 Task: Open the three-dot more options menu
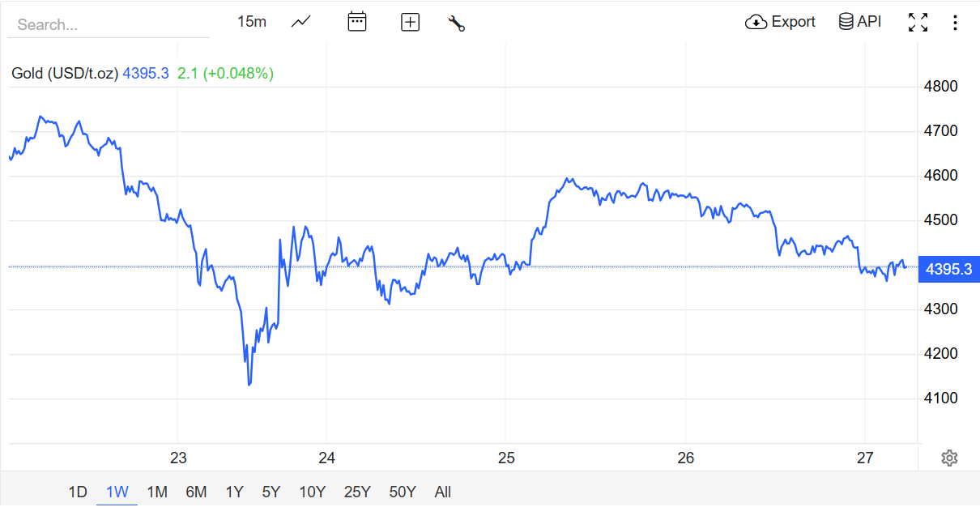point(955,23)
